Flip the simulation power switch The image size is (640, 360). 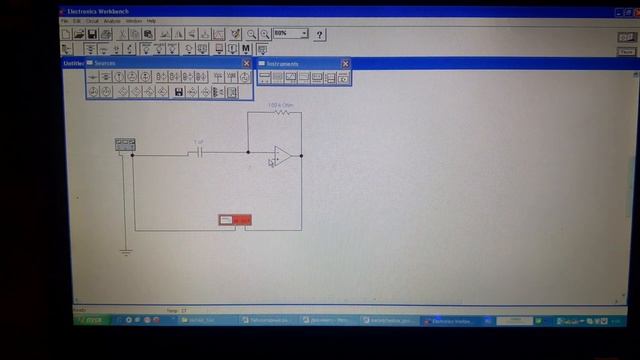point(627,38)
